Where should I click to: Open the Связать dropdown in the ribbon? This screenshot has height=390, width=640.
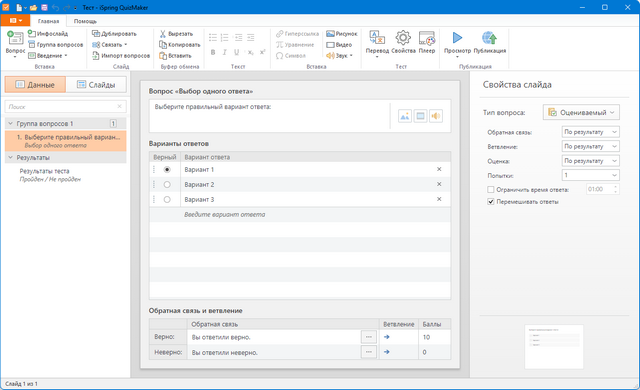(x=110, y=44)
